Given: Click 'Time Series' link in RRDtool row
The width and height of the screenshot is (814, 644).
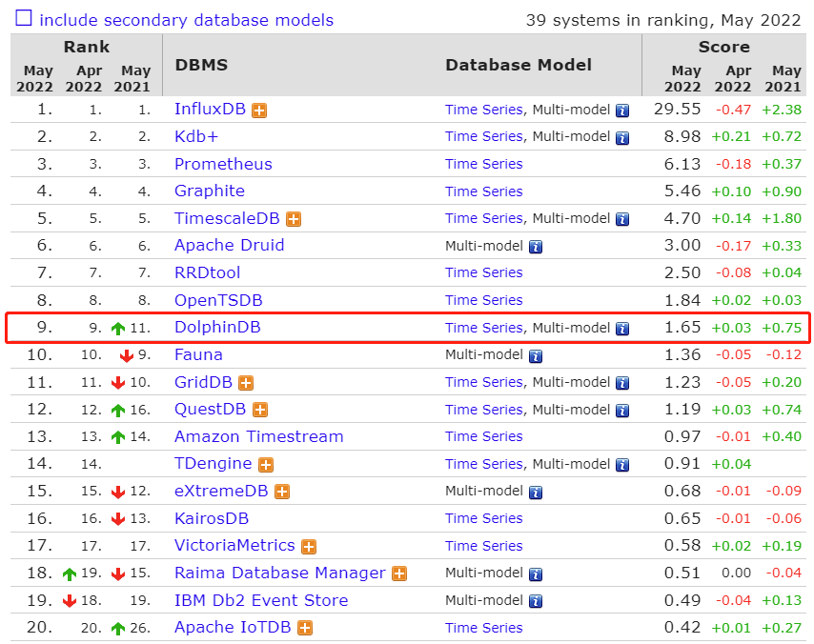Looking at the screenshot, I should 484,273.
